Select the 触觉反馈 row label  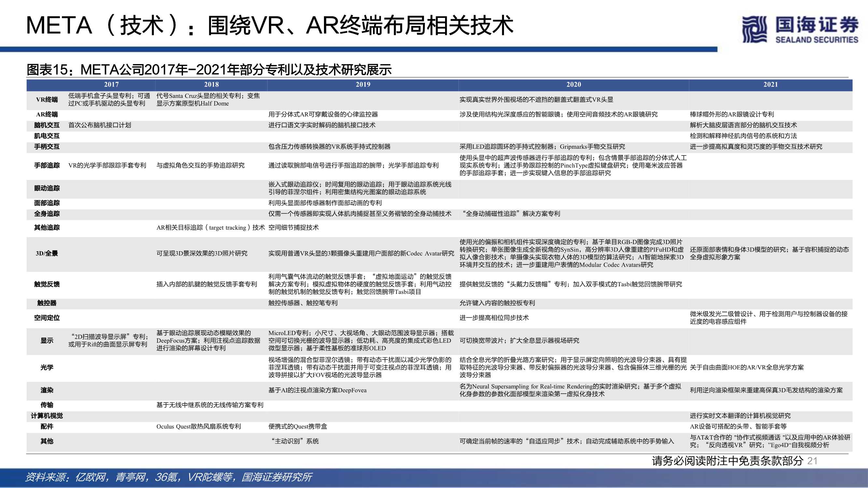[x=47, y=284]
